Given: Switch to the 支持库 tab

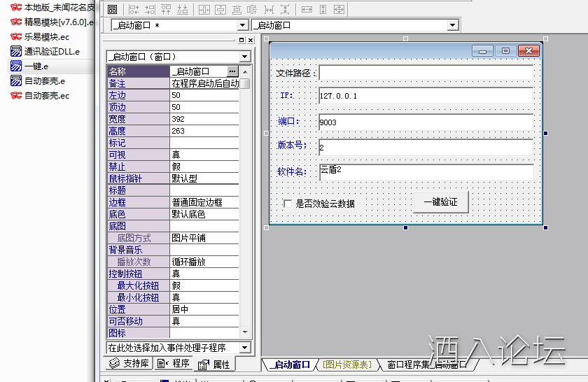Looking at the screenshot, I should tap(129, 364).
